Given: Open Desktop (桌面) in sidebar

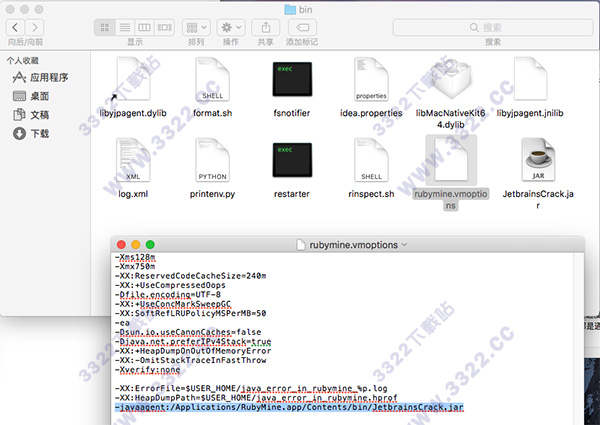Looking at the screenshot, I should click(31, 96).
